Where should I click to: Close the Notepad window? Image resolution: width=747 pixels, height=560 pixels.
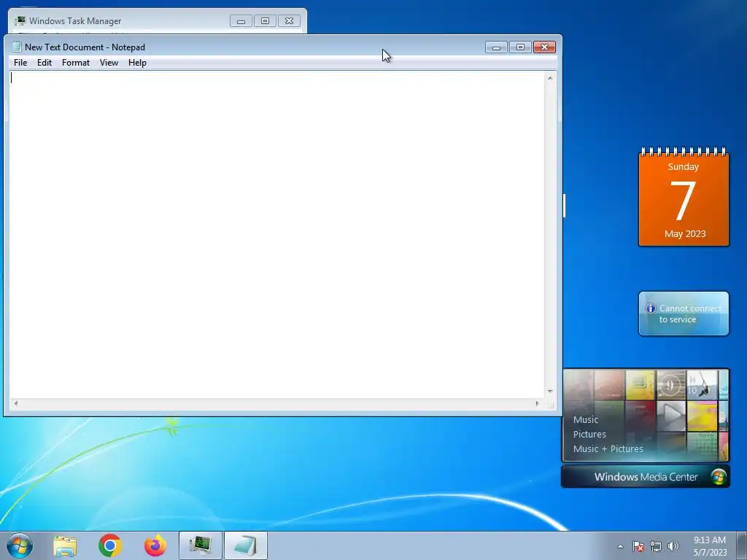(544, 47)
